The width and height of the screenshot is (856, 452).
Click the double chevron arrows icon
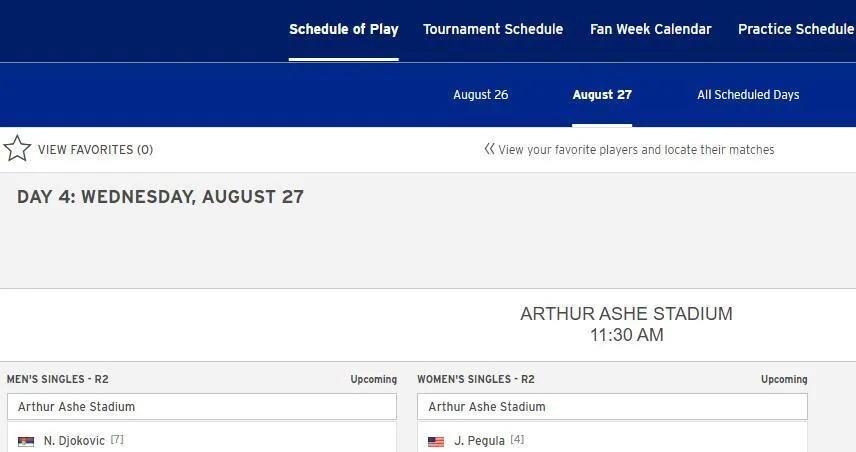pyautogui.click(x=489, y=149)
